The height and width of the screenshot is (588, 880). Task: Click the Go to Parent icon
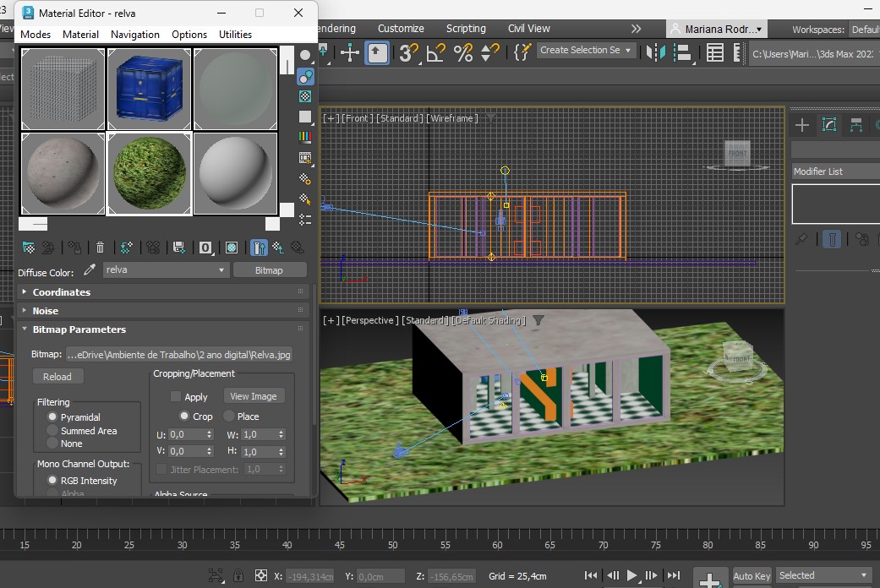point(277,248)
